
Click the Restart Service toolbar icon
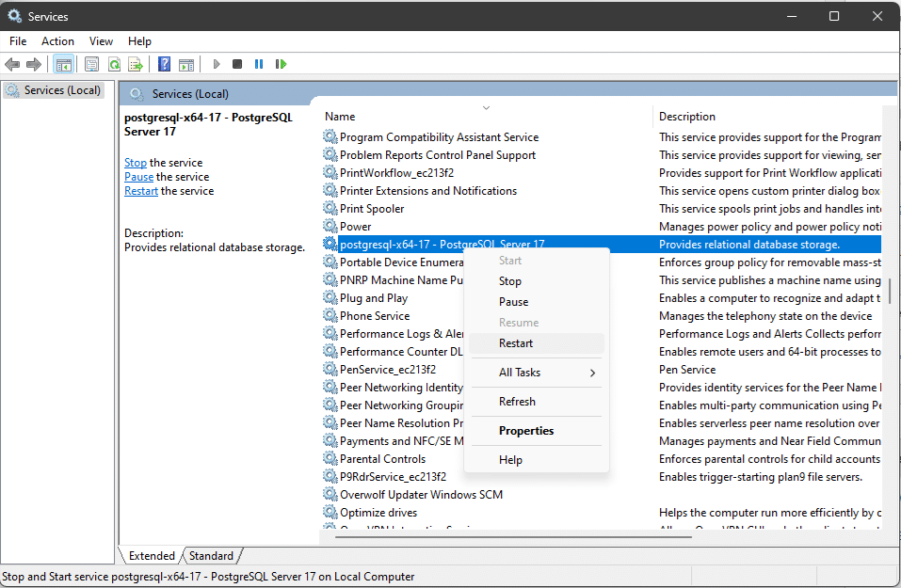281,64
